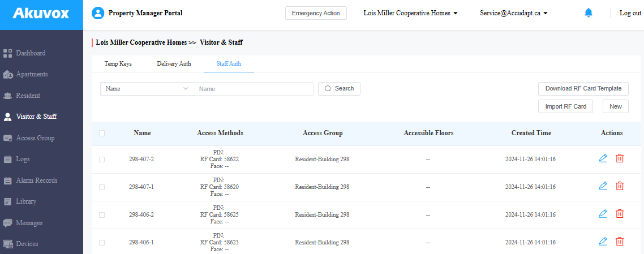Image resolution: width=644 pixels, height=254 pixels.
Task: Edit staff entry 298-407-2 pencil icon
Action: pos(603,158)
